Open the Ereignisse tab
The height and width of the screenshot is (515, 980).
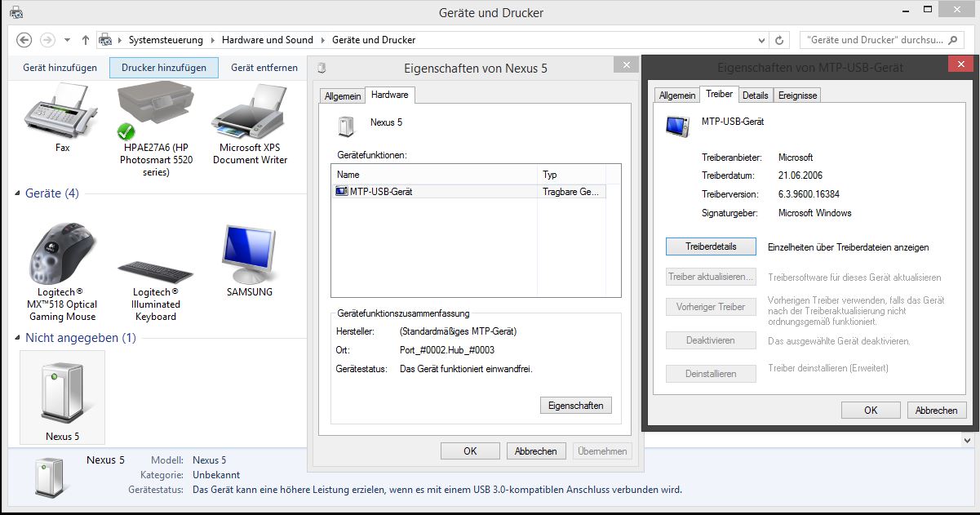pos(797,95)
